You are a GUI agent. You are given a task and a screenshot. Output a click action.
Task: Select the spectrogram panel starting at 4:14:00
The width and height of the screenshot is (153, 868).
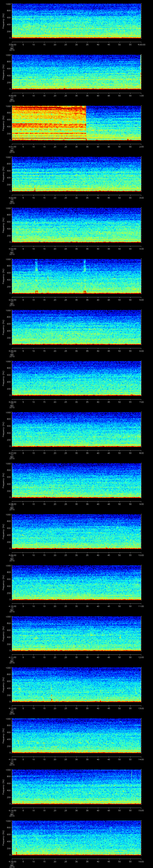click(76, 787)
